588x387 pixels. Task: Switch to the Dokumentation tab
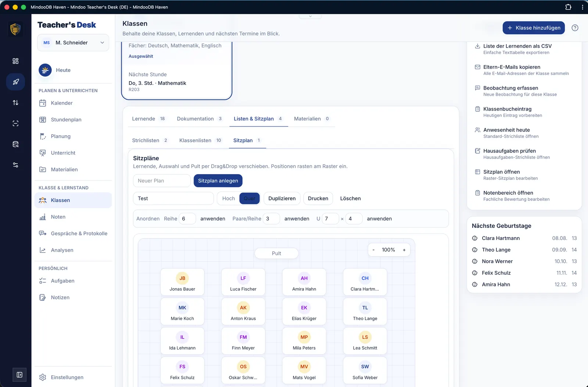click(200, 119)
